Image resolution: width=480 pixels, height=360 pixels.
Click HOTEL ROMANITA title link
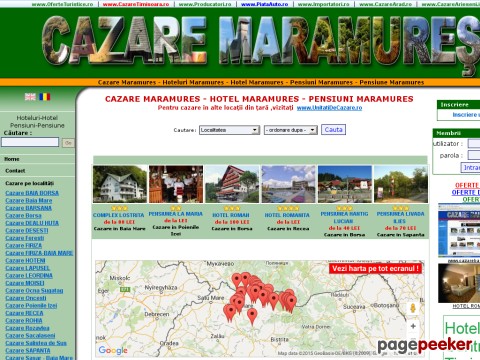point(287,215)
